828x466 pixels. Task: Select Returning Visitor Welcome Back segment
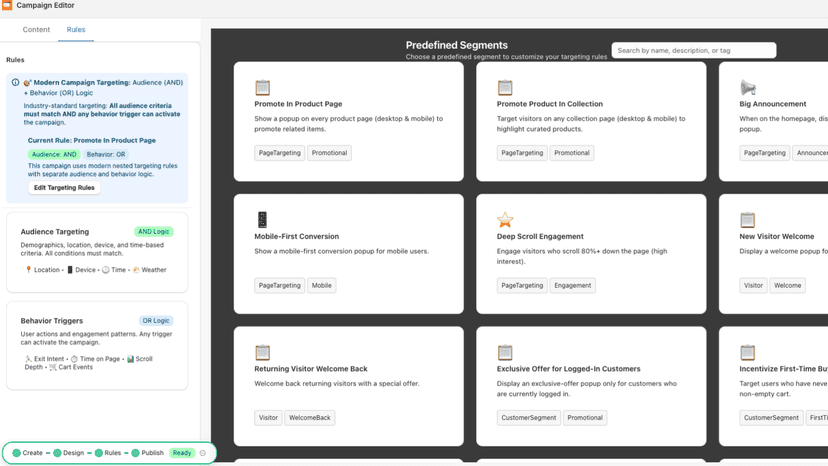[349, 386]
